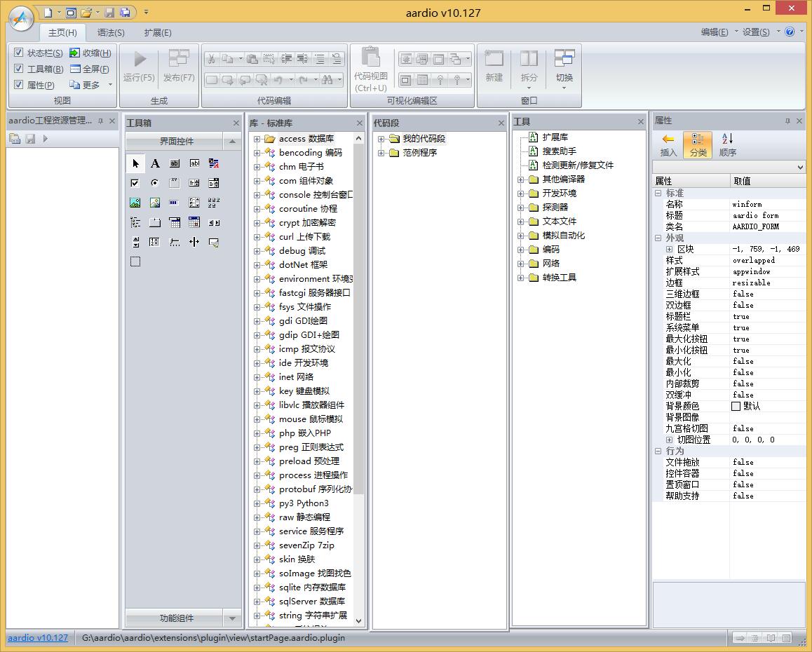Toggle the 状态栏(S) checkbox
Screen dimensions: 812x652
tap(19, 53)
